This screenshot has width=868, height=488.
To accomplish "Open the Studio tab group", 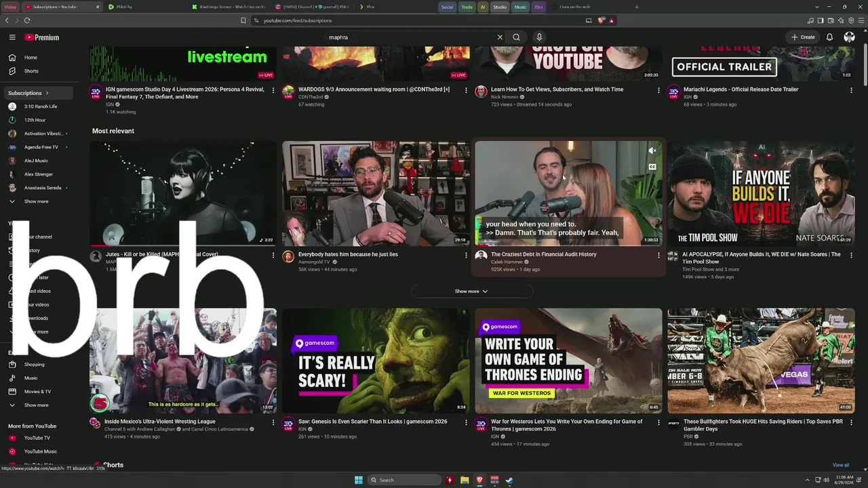I will pos(500,7).
